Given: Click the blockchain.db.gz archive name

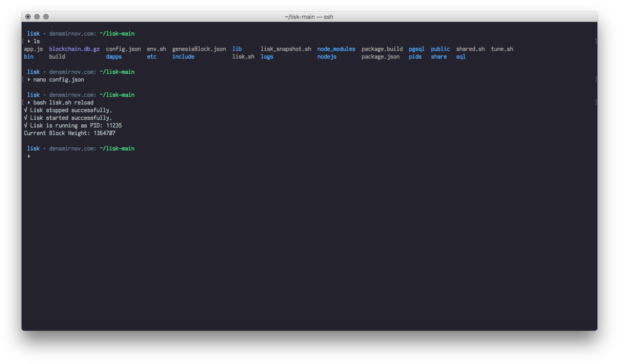Looking at the screenshot, I should pos(74,49).
